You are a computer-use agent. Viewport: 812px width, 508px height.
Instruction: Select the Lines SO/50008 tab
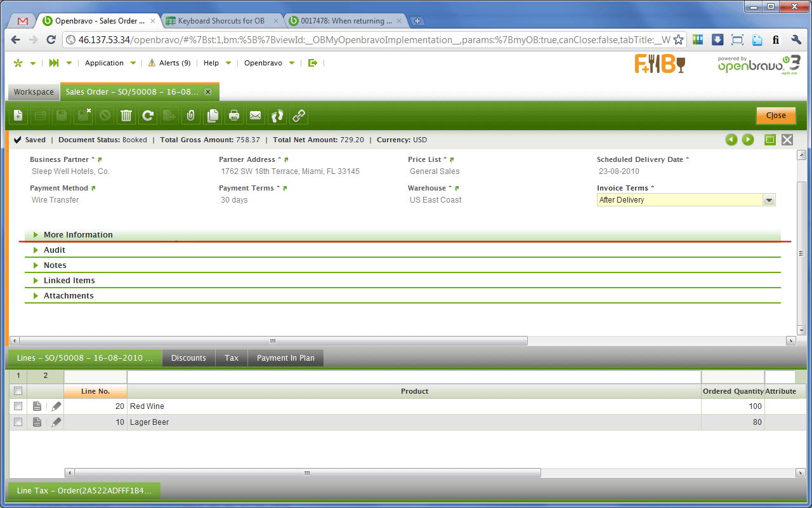click(x=84, y=358)
